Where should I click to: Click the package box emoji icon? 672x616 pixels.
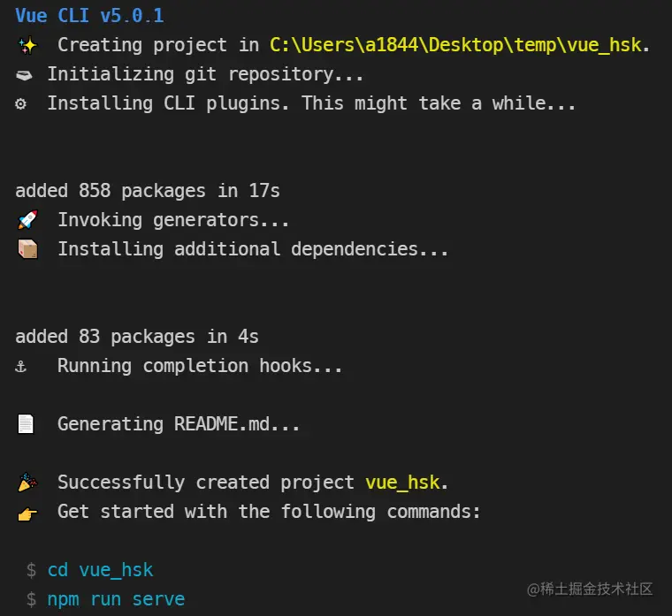[28, 249]
